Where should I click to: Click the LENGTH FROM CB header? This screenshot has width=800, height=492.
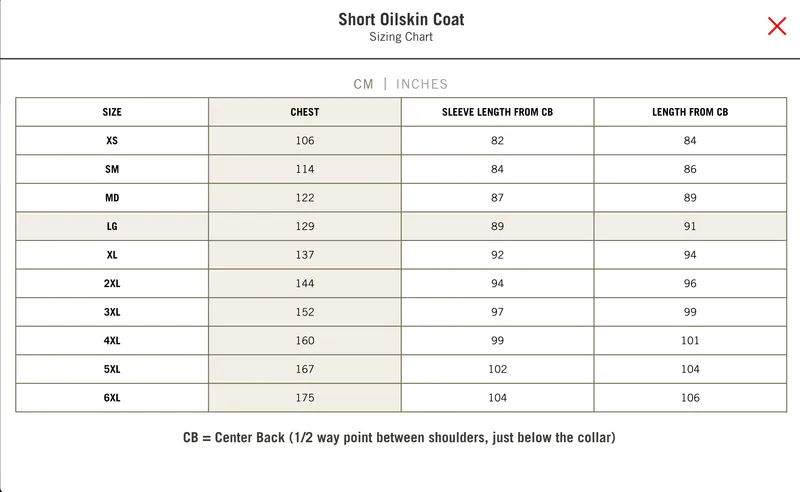click(690, 112)
